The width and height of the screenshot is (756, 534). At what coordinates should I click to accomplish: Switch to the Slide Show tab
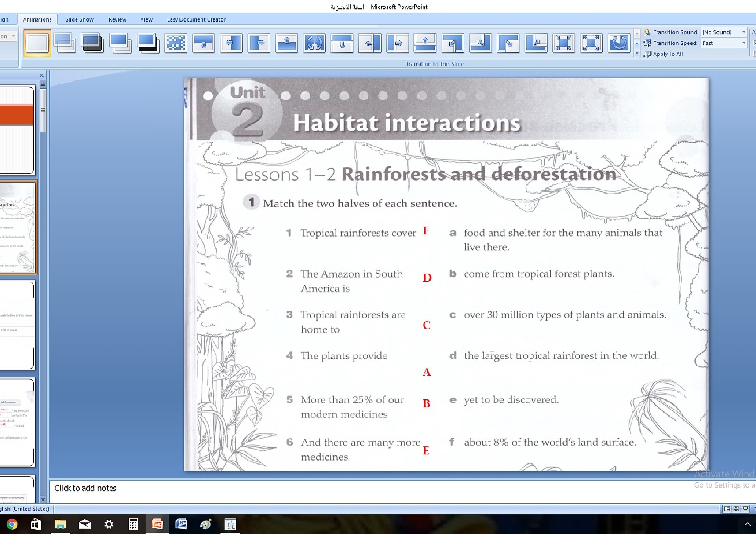(79, 19)
